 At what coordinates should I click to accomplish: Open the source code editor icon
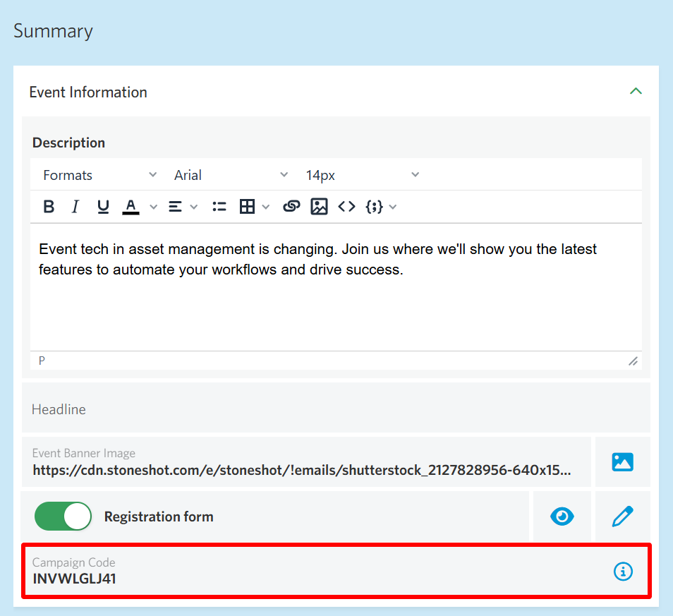pos(346,206)
